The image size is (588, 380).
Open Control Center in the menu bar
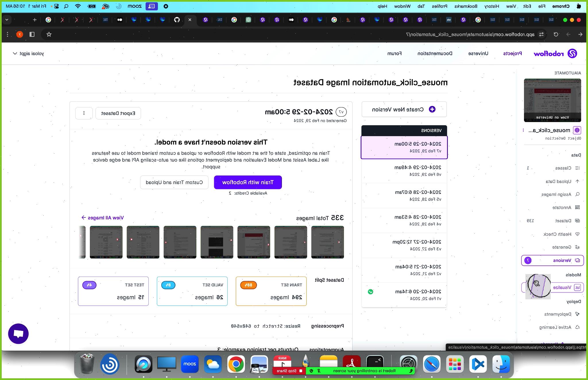(x=56, y=6)
